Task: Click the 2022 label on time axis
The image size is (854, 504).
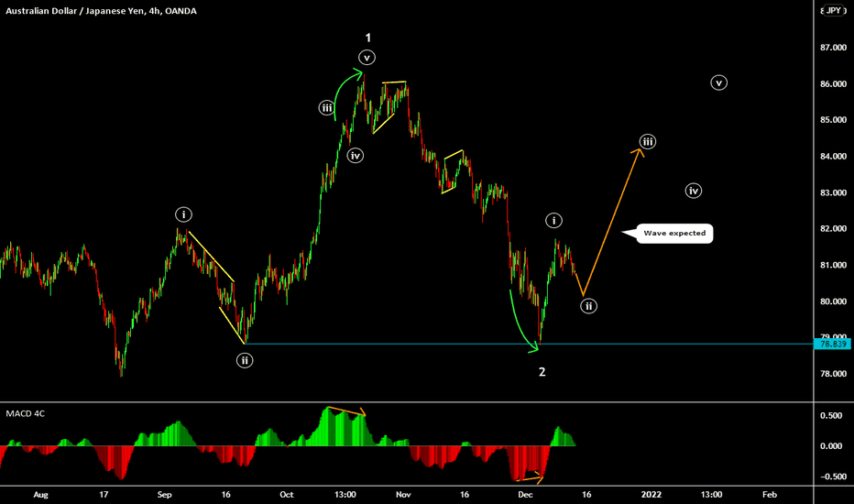Action: coord(651,495)
